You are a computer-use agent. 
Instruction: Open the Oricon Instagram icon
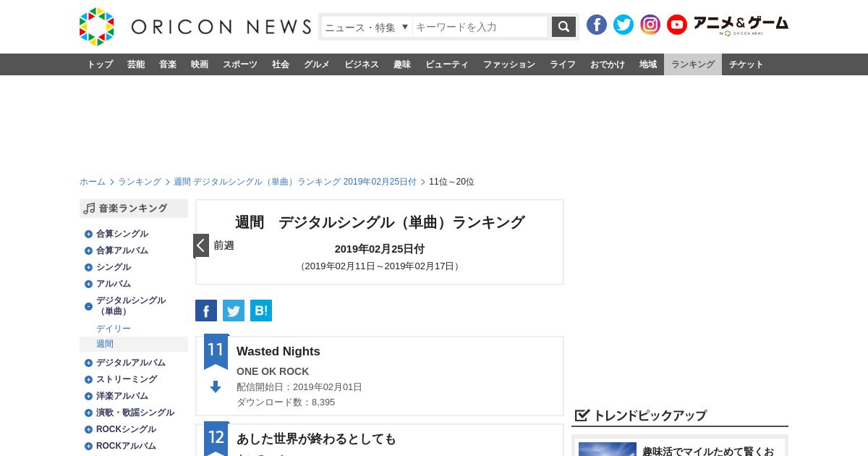click(x=650, y=25)
